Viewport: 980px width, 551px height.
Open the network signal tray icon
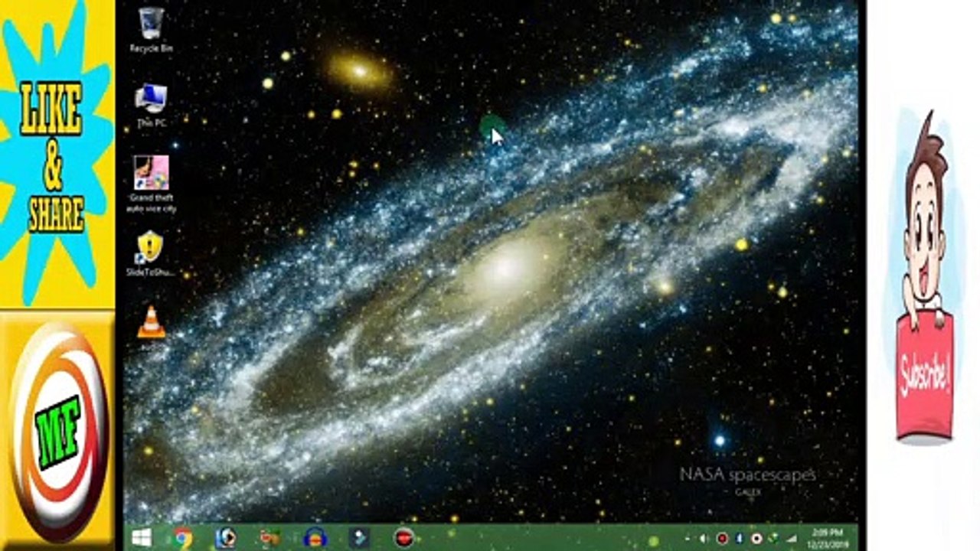(792, 539)
